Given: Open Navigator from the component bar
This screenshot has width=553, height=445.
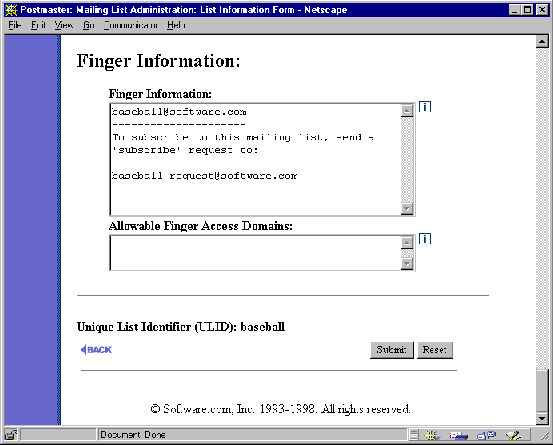Looking at the screenshot, I should [432, 435].
